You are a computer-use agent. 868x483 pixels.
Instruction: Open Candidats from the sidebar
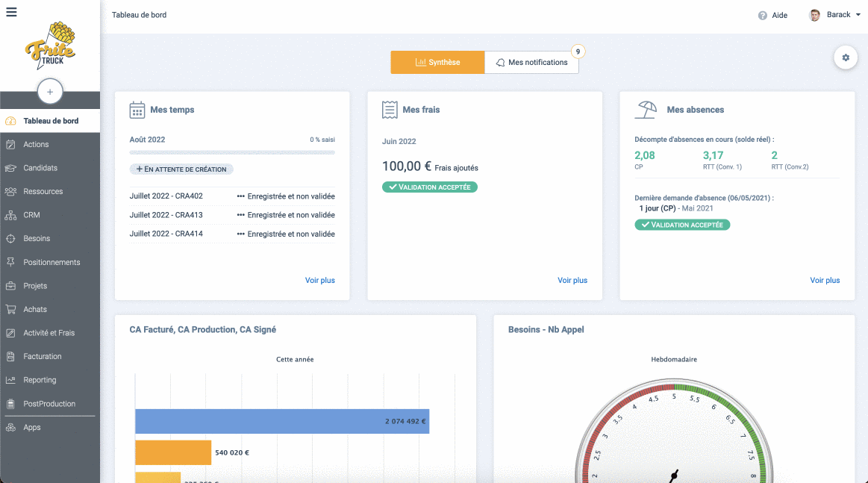(40, 168)
